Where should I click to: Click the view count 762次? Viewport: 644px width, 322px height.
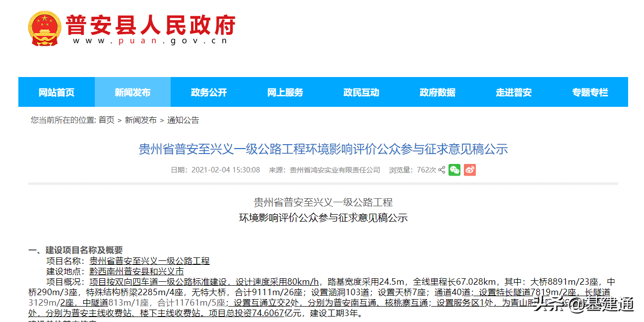426,170
